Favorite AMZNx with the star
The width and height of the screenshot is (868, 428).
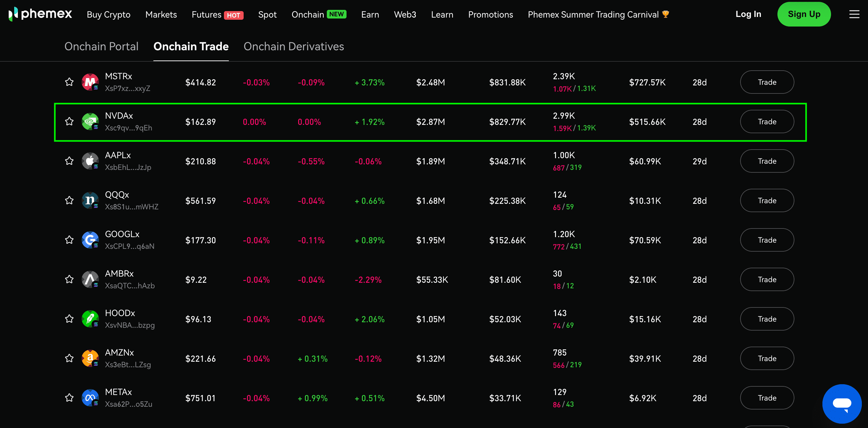pos(69,358)
